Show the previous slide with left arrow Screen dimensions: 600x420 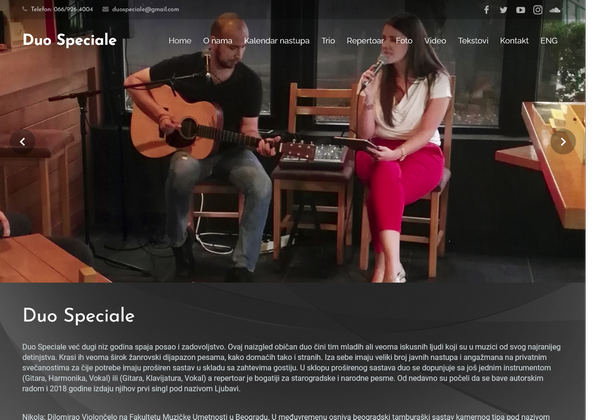(x=22, y=142)
